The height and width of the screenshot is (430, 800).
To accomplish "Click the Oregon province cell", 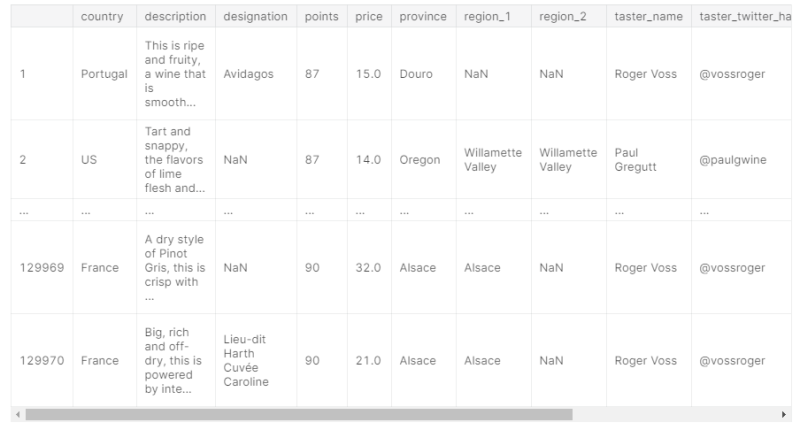I will [x=420, y=160].
